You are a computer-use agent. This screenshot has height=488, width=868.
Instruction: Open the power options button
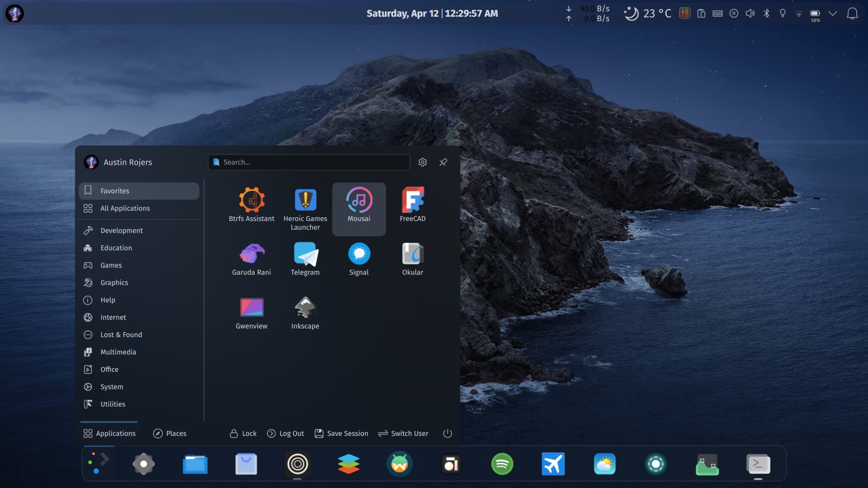pyautogui.click(x=448, y=433)
